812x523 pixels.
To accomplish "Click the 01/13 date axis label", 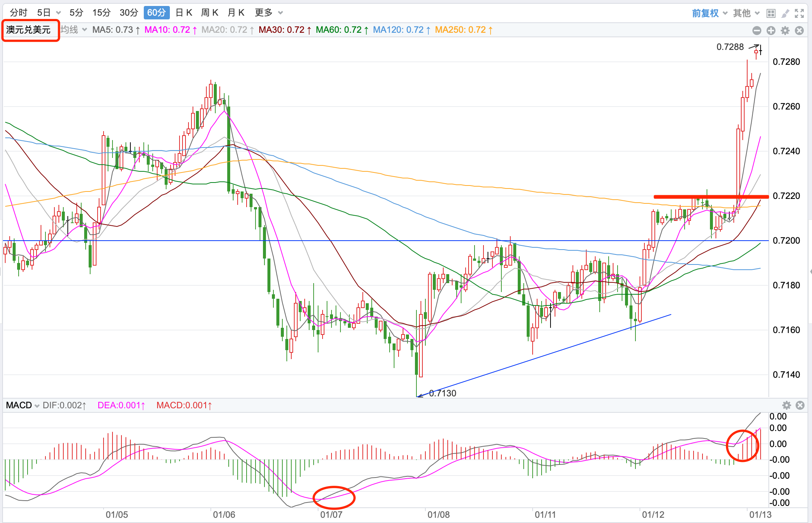I will [x=760, y=515].
